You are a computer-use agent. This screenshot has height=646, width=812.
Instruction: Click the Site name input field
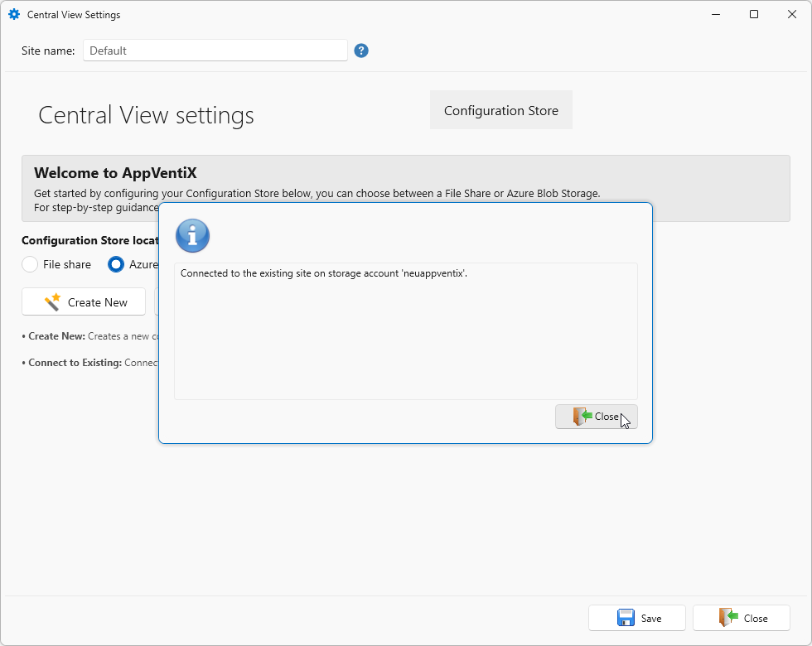[215, 51]
